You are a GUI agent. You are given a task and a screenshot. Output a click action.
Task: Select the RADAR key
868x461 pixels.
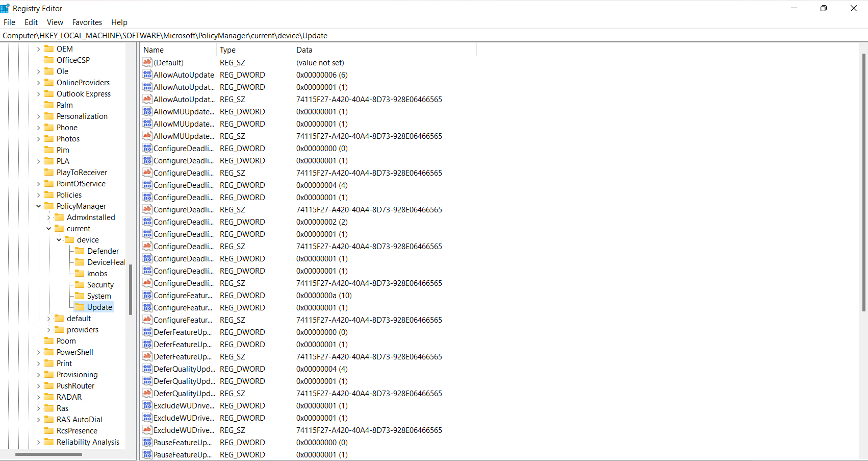69,397
